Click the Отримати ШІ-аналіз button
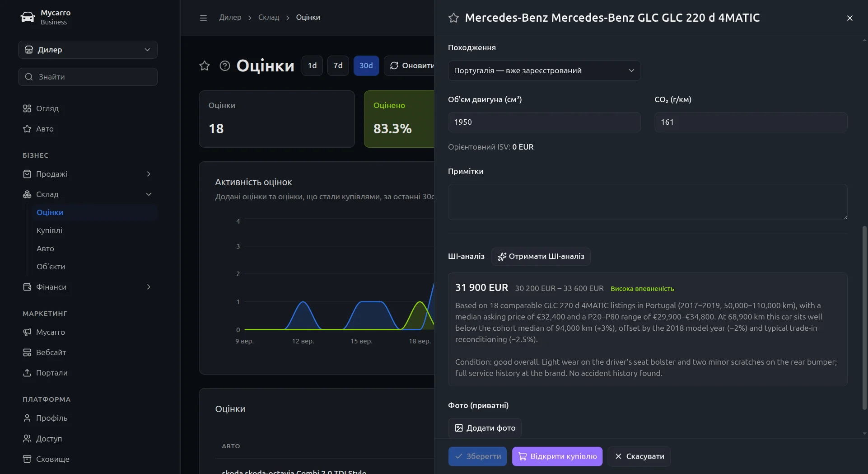This screenshot has width=868, height=474. [x=541, y=256]
